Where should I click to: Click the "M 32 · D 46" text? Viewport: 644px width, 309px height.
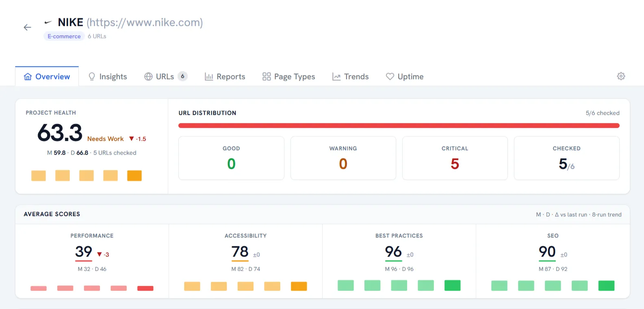point(92,269)
